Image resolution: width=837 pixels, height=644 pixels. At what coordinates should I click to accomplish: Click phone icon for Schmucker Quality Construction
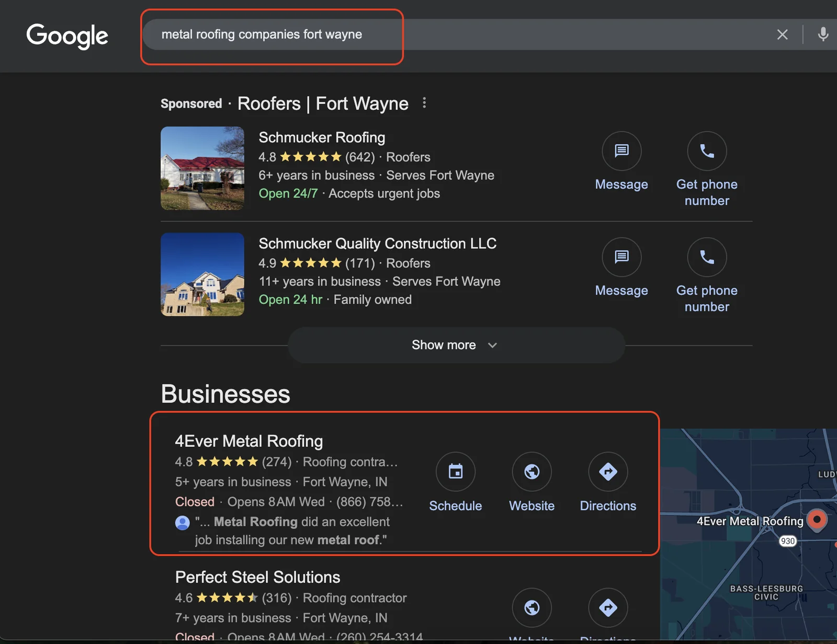pos(707,257)
